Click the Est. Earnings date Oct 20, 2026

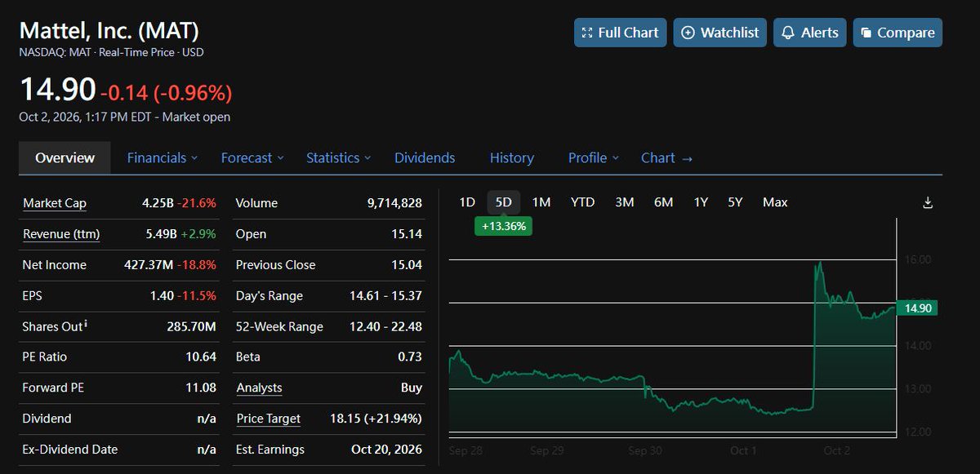point(388,450)
